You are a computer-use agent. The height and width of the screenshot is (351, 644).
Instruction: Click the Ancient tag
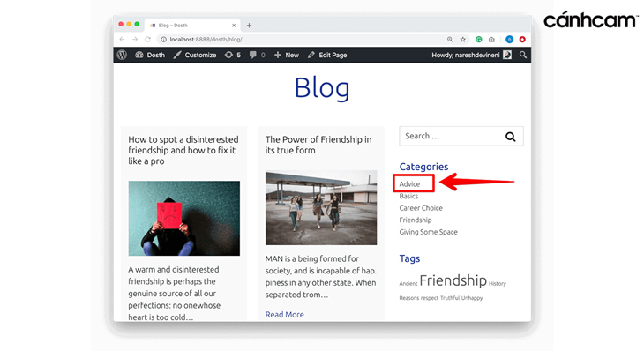pyautogui.click(x=408, y=284)
